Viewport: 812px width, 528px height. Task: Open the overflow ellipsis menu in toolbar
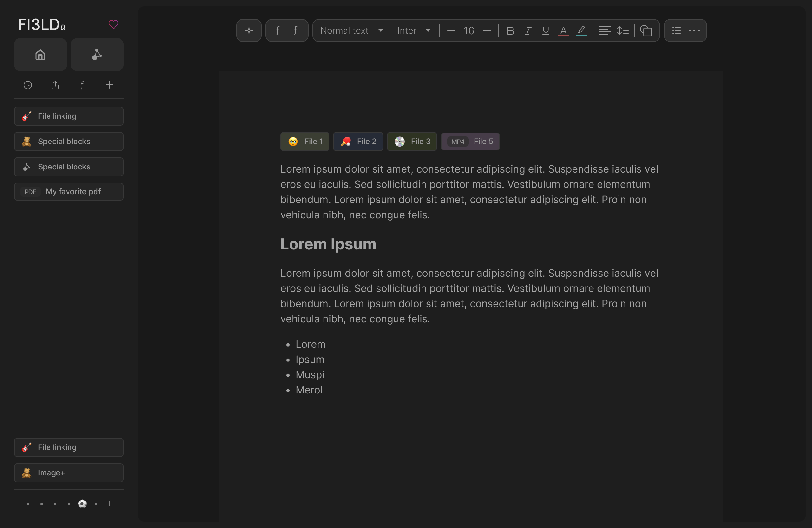tap(694, 30)
